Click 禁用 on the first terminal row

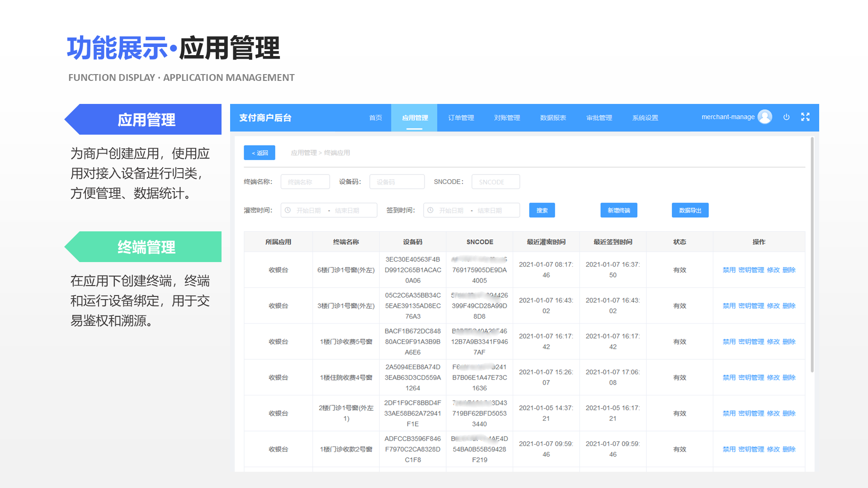pos(729,270)
